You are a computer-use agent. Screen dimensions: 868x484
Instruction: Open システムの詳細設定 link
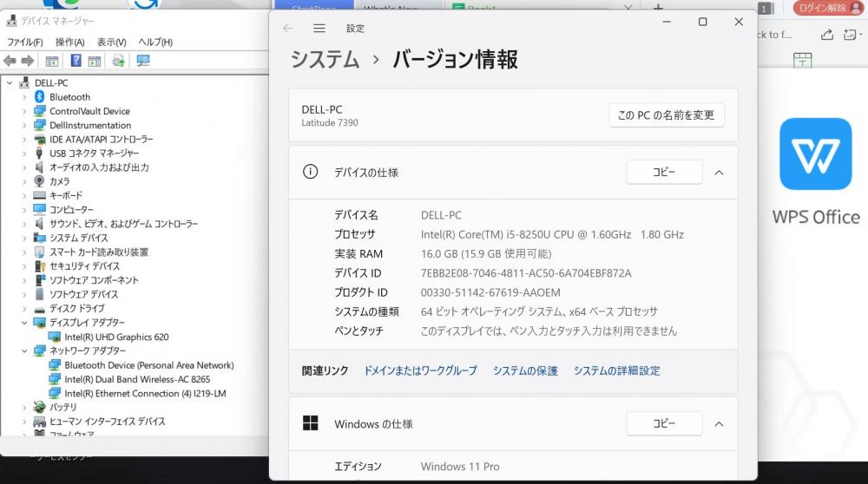616,370
